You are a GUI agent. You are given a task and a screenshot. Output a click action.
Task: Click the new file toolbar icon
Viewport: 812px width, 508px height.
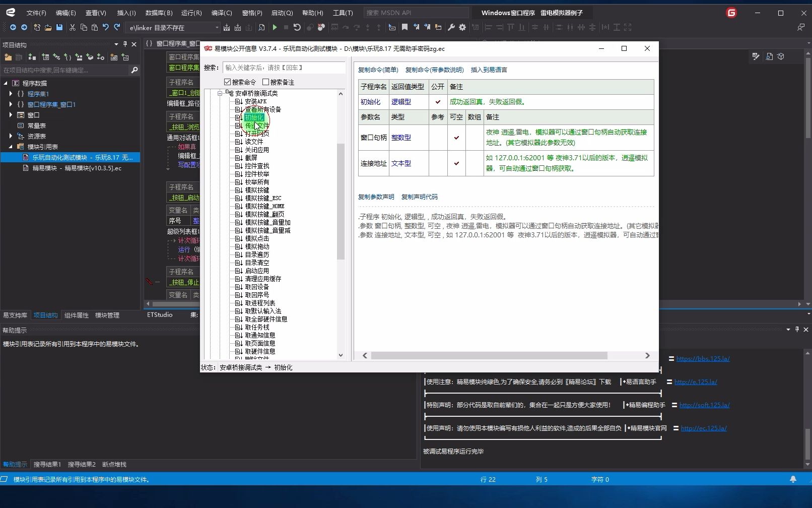[x=37, y=27]
